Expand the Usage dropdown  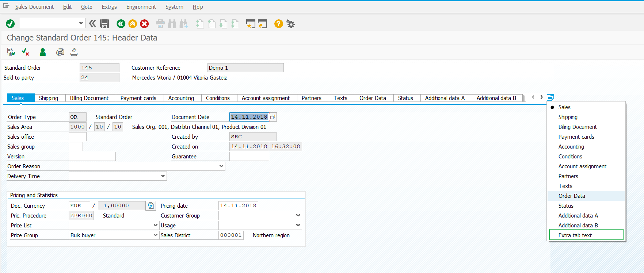(298, 225)
